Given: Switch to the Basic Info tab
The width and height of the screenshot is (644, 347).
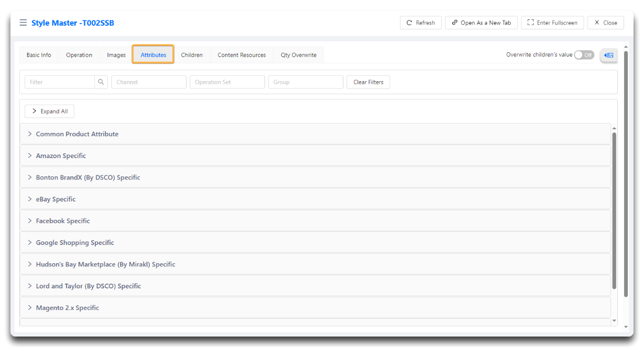Looking at the screenshot, I should pos(39,55).
